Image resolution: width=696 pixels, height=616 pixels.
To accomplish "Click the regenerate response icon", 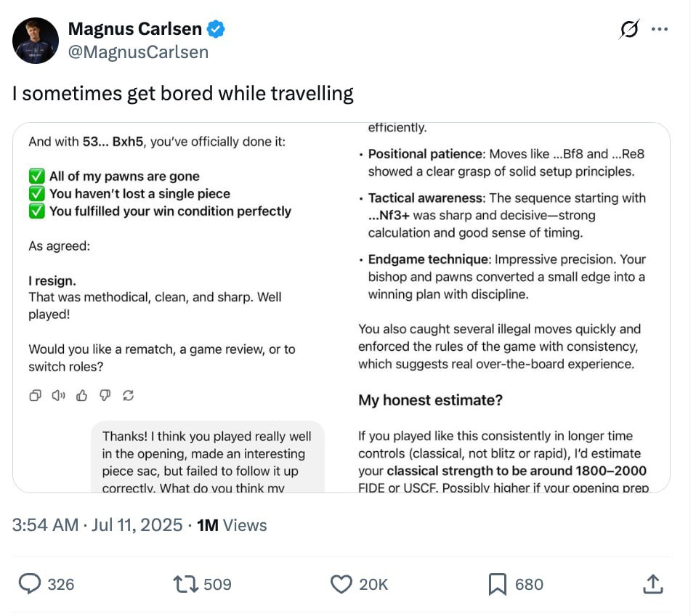I will pos(129,395).
